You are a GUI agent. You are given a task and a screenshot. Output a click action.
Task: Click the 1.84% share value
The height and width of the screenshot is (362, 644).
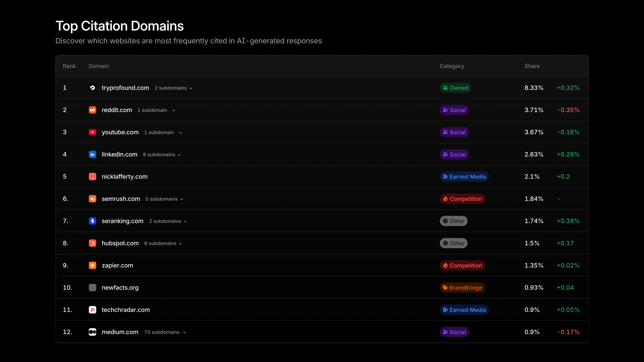[534, 199]
